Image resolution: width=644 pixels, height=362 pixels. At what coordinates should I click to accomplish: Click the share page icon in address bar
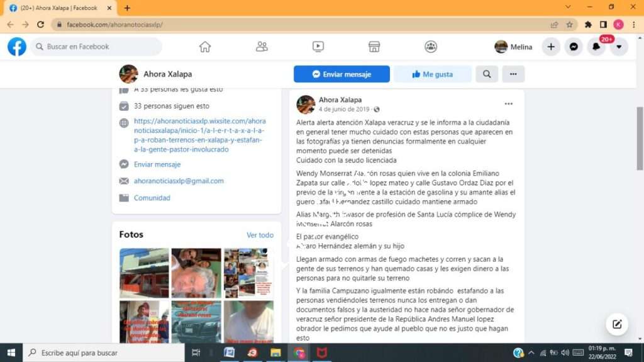(x=554, y=25)
